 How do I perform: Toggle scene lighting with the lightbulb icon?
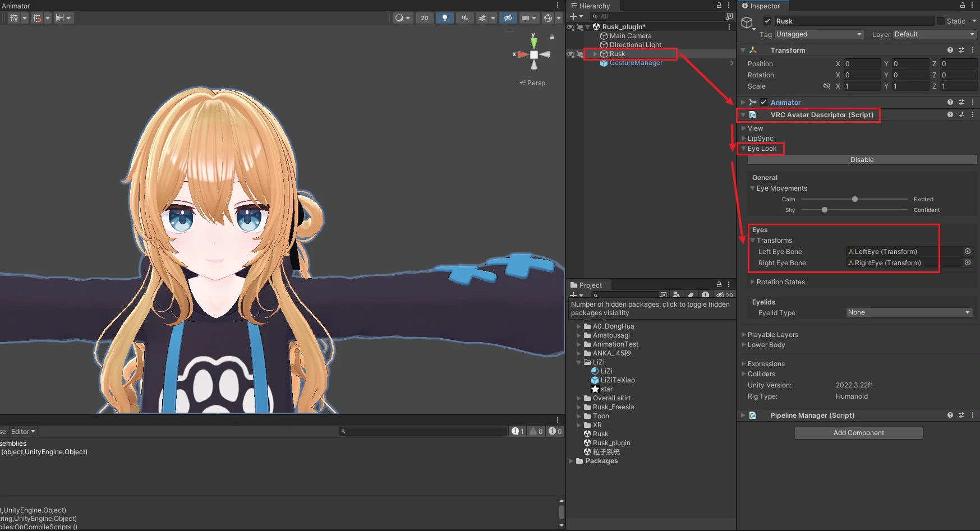coord(445,18)
